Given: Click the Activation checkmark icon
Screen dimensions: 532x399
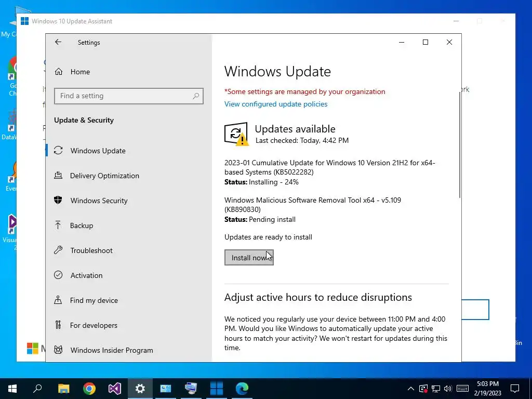Looking at the screenshot, I should pos(58,275).
